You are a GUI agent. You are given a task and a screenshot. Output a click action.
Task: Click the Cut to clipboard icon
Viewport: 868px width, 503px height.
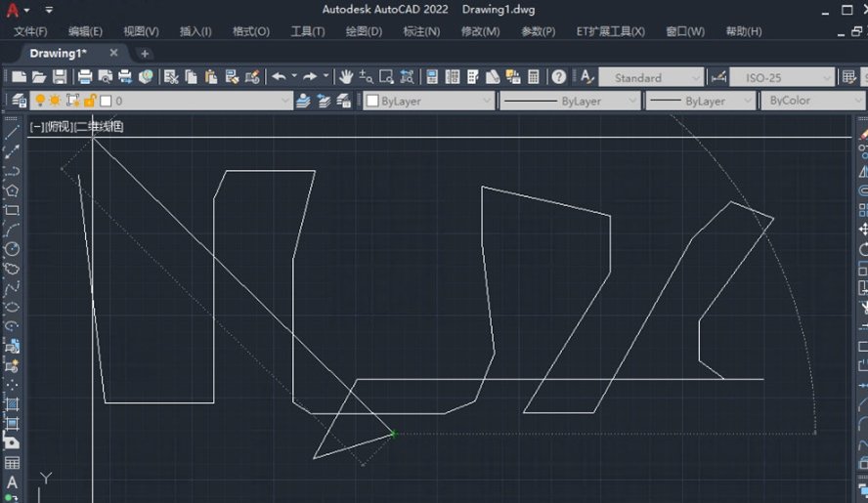171,76
